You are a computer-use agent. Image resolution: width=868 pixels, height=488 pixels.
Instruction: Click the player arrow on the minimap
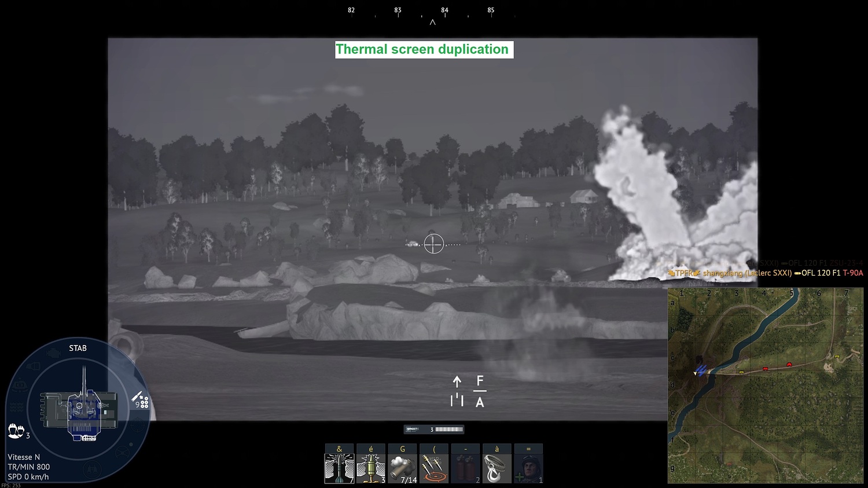[x=696, y=373]
